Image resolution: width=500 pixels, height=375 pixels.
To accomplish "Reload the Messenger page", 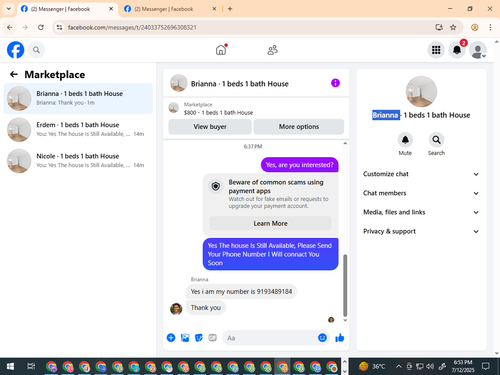I will (41, 27).
